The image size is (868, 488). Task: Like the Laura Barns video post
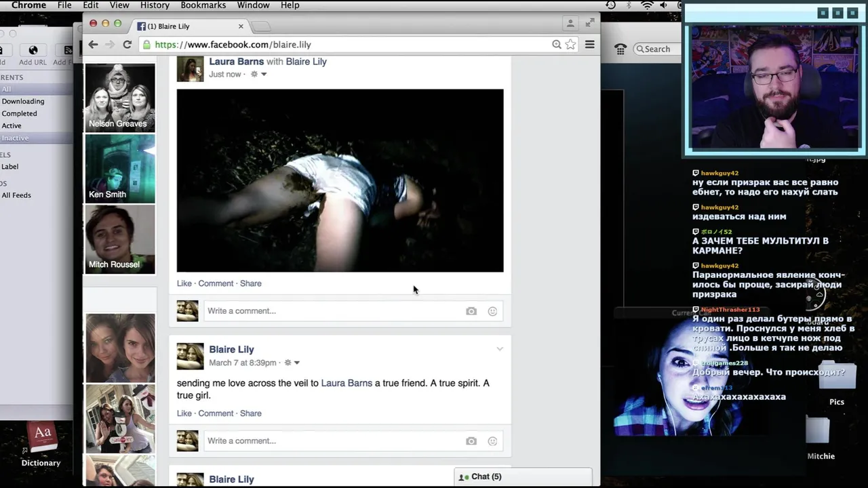[184, 283]
